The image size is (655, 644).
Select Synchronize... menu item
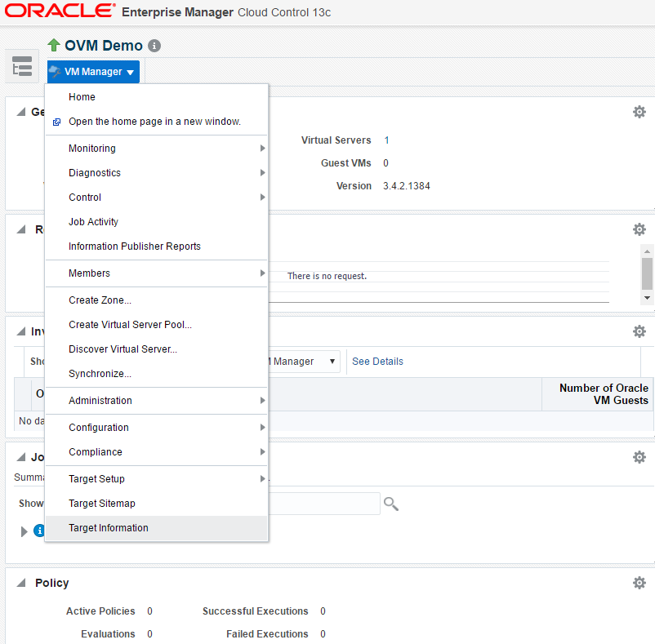[x=156, y=374]
